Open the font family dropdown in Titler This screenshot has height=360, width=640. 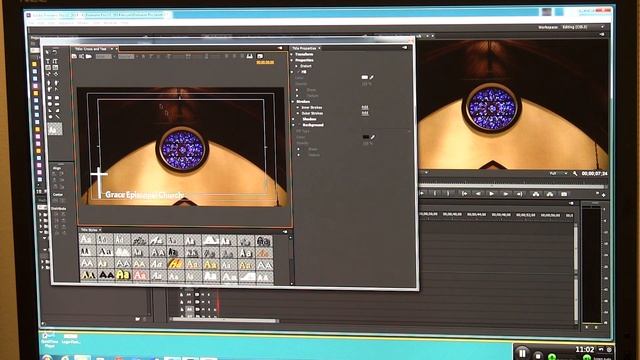tap(105, 57)
